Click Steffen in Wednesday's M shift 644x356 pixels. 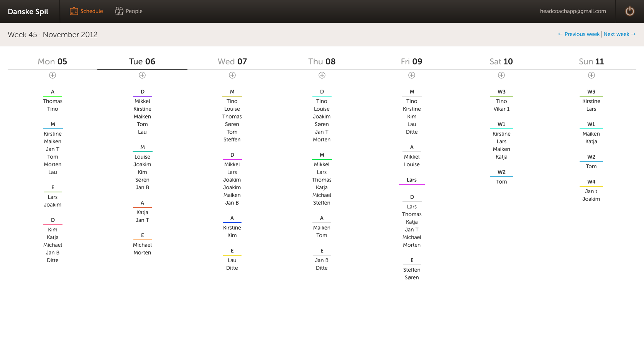point(232,139)
